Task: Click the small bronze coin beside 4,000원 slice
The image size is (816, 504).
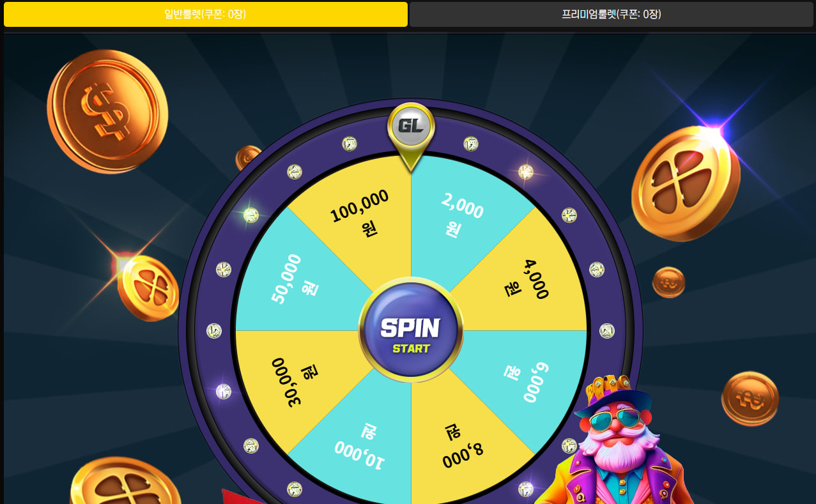Action: pos(668,282)
